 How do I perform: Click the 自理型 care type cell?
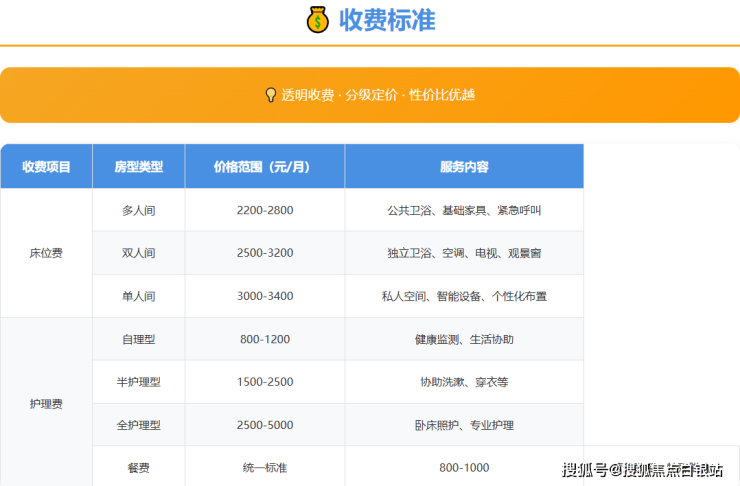point(138,339)
